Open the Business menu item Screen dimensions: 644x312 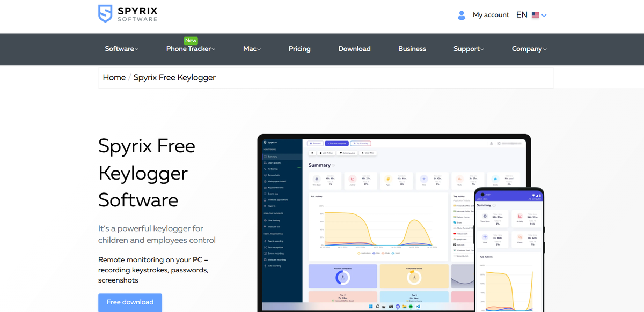click(x=412, y=49)
